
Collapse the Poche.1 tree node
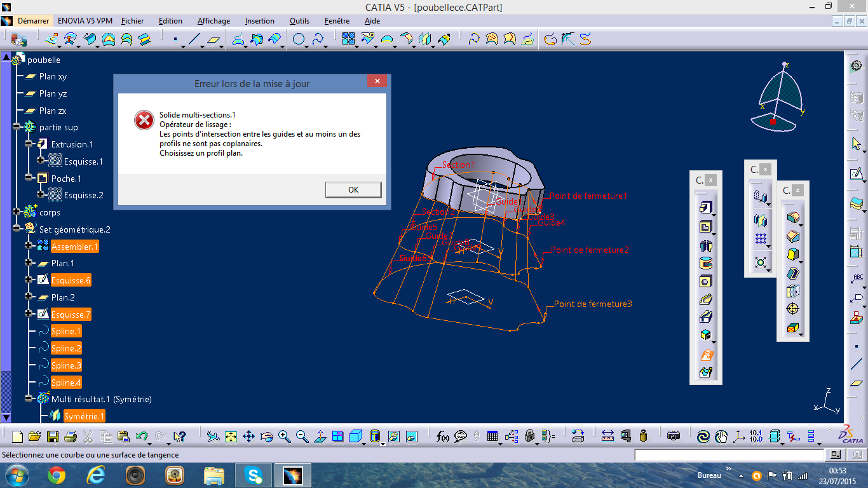coord(29,178)
